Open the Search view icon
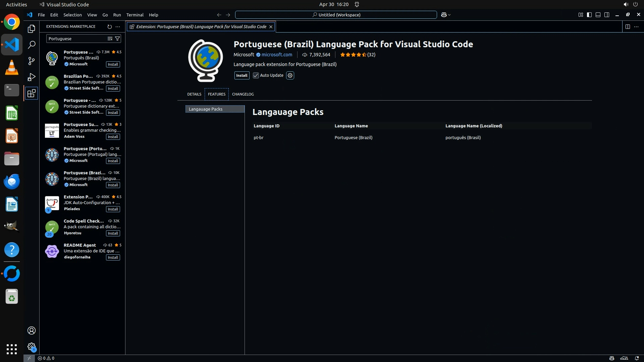Viewport: 644px width, 362px height. (x=32, y=45)
